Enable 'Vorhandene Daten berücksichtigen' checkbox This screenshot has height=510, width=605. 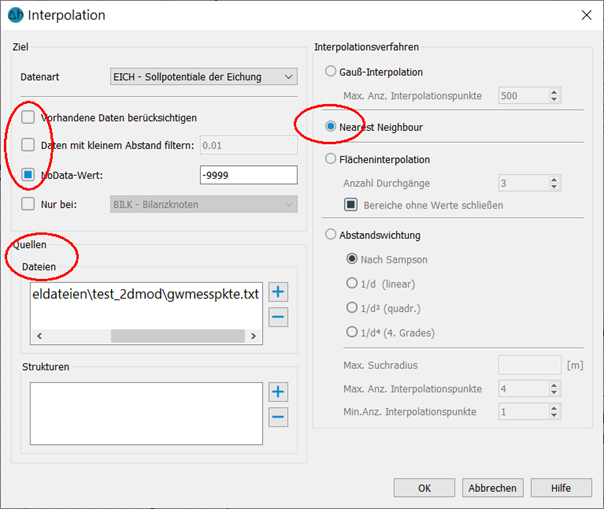click(x=28, y=118)
